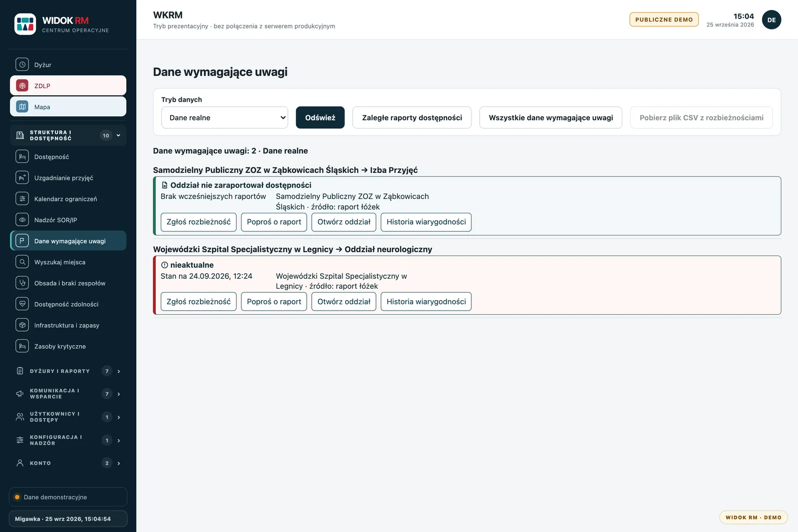This screenshot has height=532, width=798.
Task: Navigate to Kalendarz ograniczeń
Action: 68,198
